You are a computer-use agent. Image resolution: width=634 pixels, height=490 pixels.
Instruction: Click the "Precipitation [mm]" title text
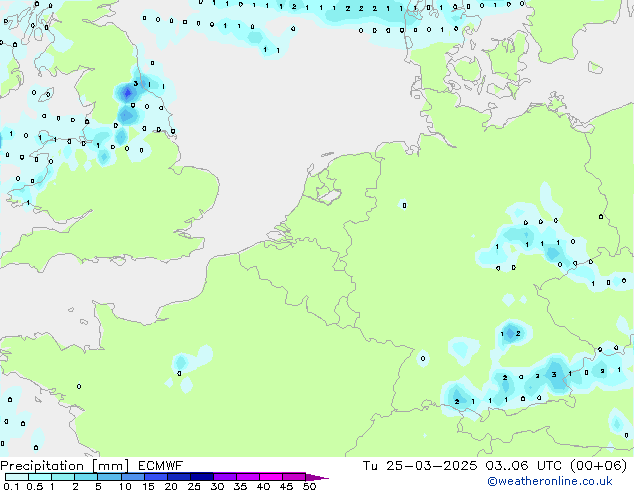[x=64, y=466]
